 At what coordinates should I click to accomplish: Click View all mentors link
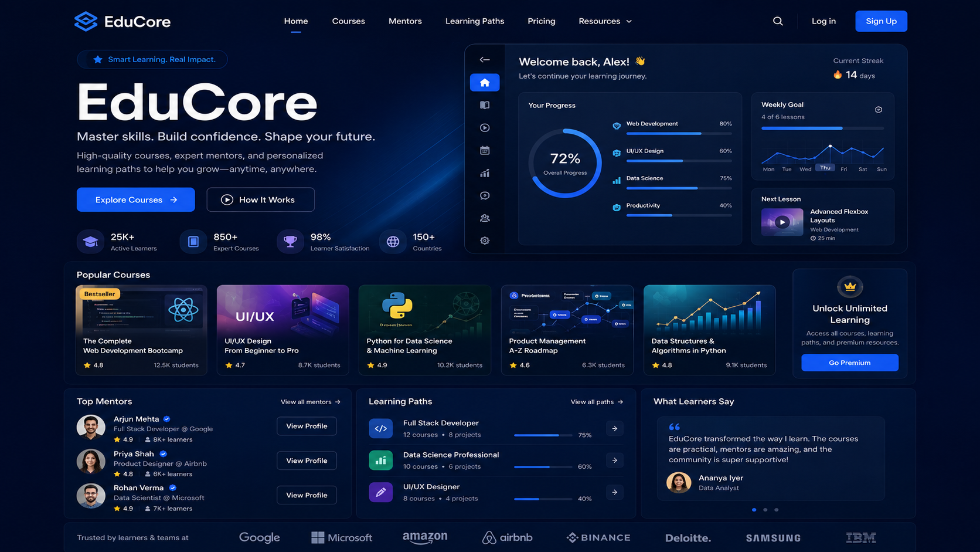(311, 402)
